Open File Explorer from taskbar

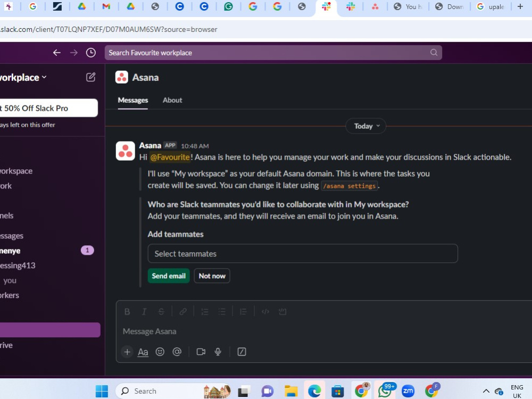pos(291,391)
